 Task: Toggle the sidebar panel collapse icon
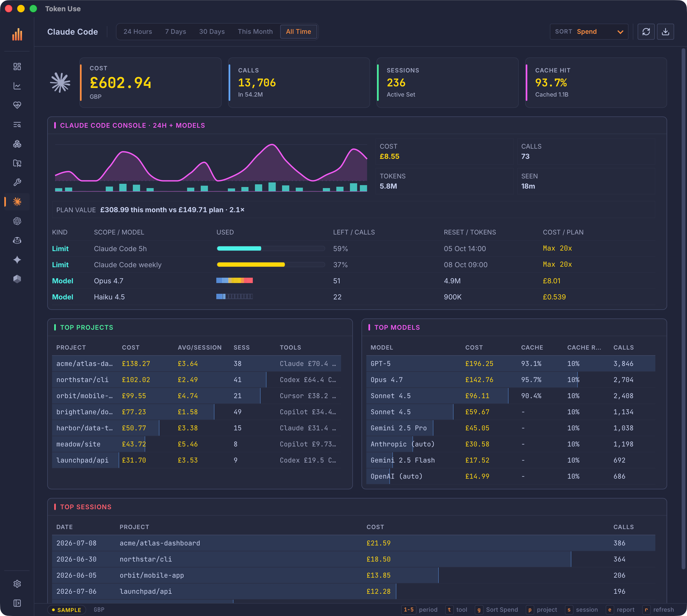(17, 603)
